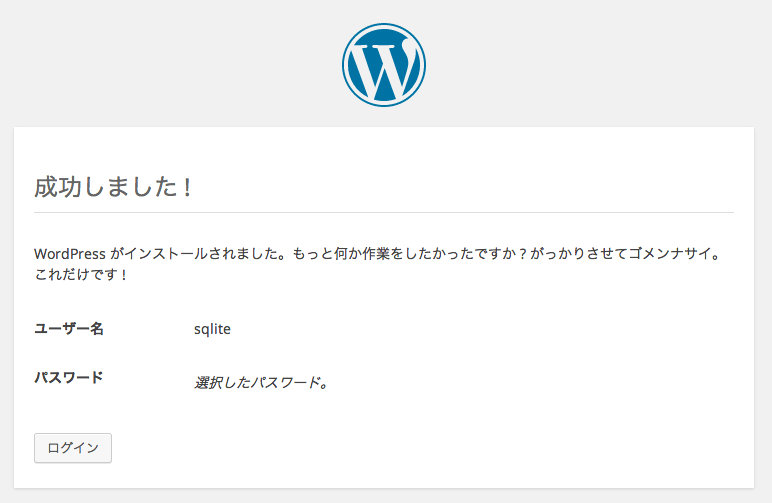
Task: Click gray background left of WordPress logo
Action: coord(172,65)
